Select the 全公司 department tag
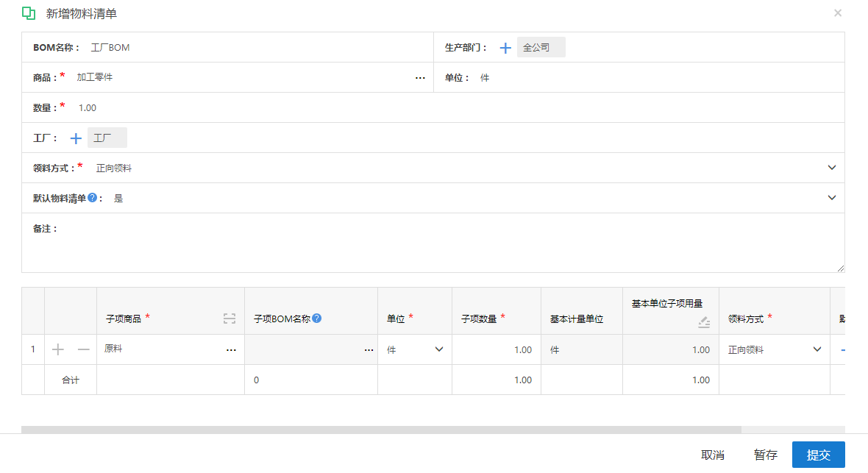This screenshot has width=868, height=473. pos(541,47)
